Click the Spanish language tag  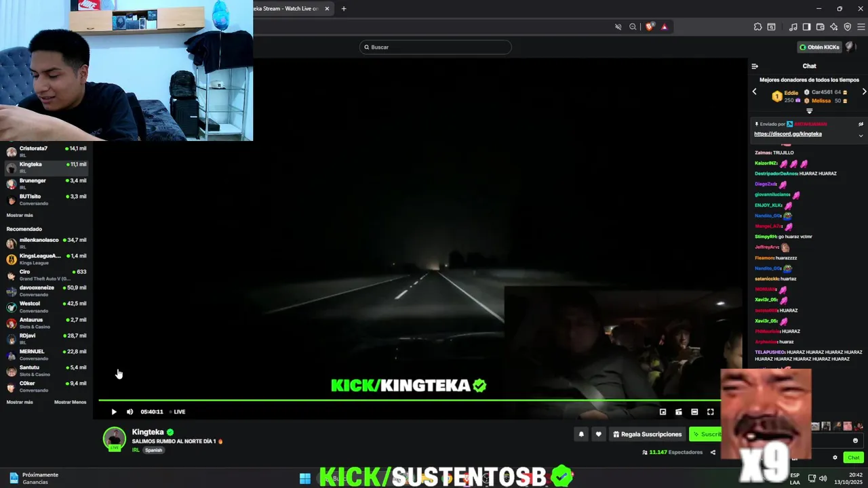coord(153,450)
